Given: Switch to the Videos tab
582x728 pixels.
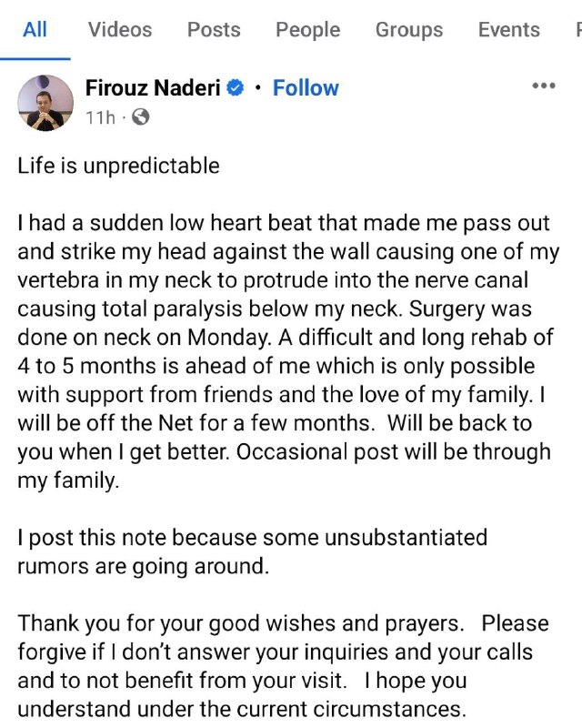Looking at the screenshot, I should click(x=120, y=30).
